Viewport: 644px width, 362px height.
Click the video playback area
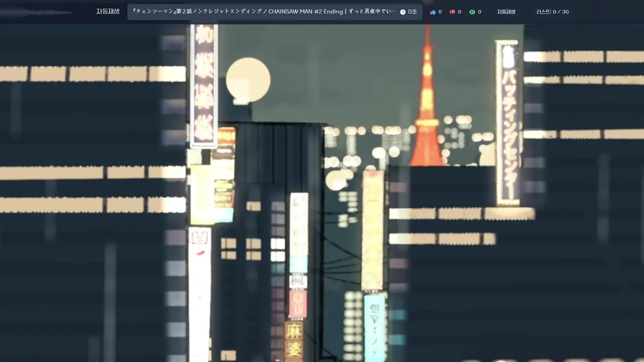pyautogui.click(x=322, y=193)
